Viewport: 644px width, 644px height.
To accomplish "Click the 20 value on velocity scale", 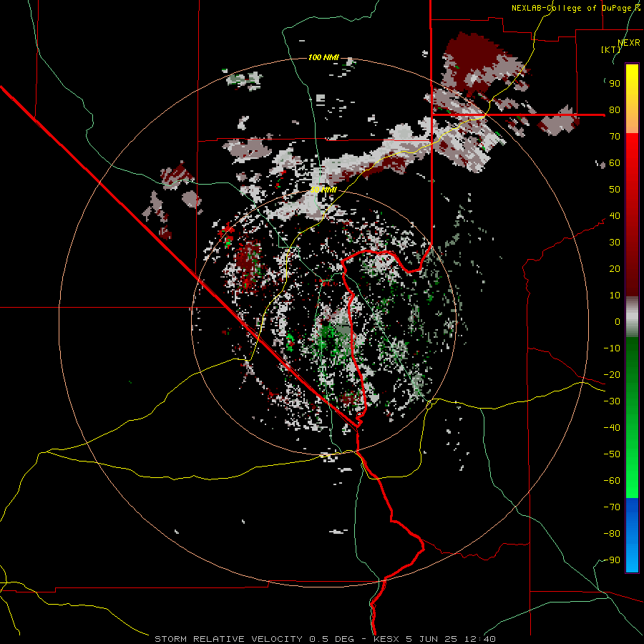I will pyautogui.click(x=615, y=269).
